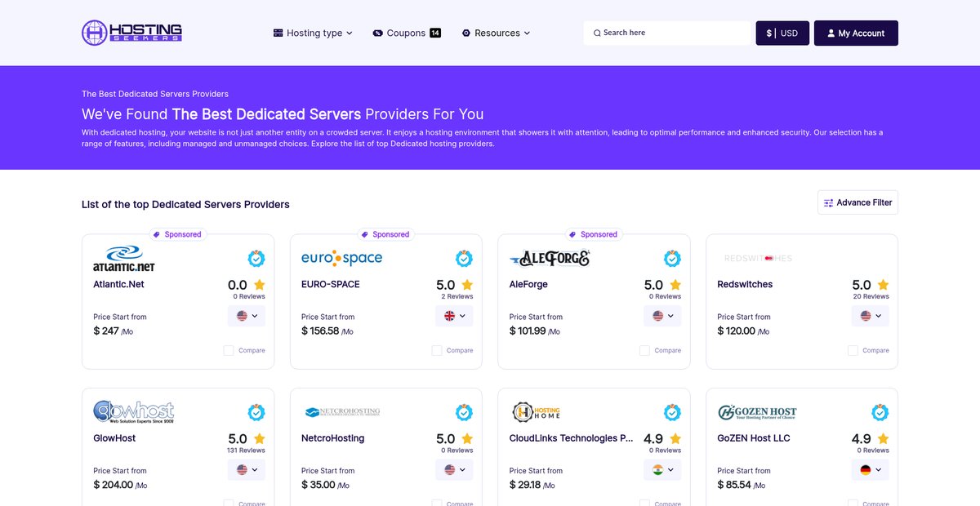Click '2 Reviews' under EURO-SPACE rating

(x=457, y=297)
